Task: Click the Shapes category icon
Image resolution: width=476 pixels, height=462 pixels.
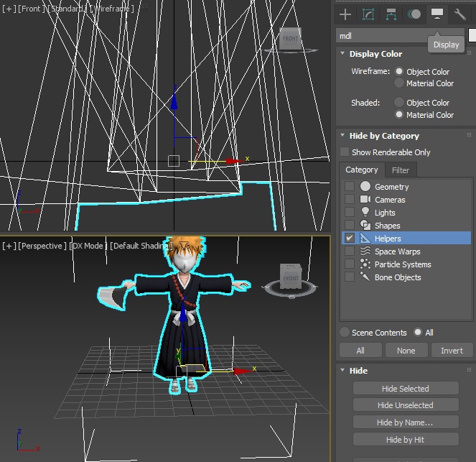Action: 365,225
